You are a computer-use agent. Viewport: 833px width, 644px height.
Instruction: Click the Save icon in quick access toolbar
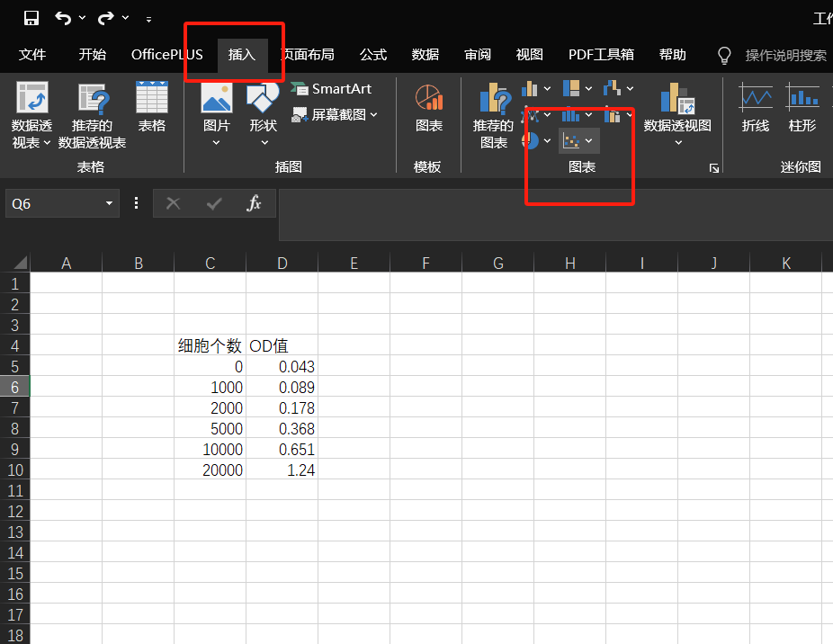coord(31,18)
